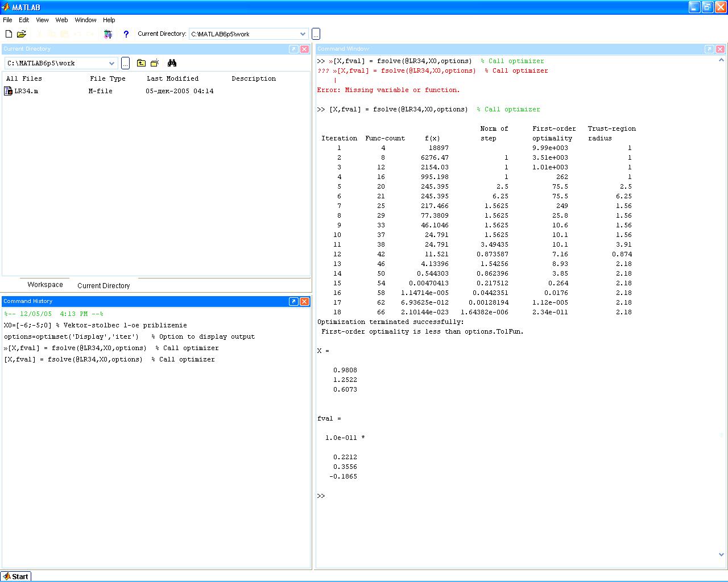
Task: Open the View menu
Action: click(42, 20)
